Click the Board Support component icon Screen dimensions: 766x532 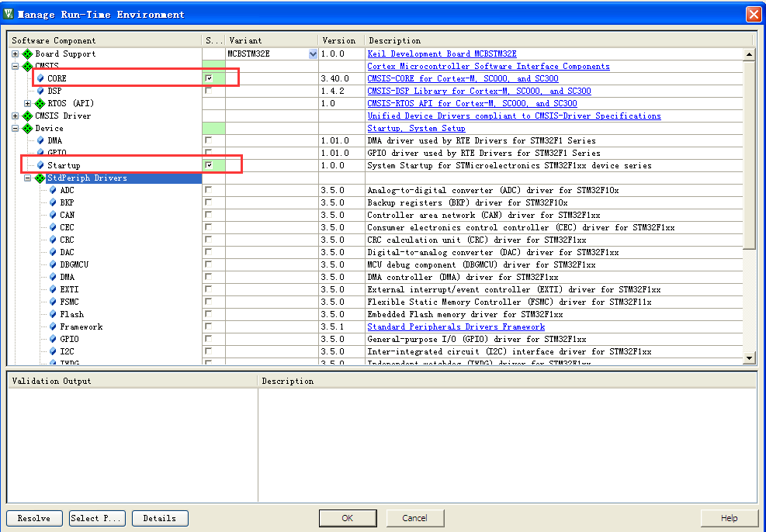point(28,54)
